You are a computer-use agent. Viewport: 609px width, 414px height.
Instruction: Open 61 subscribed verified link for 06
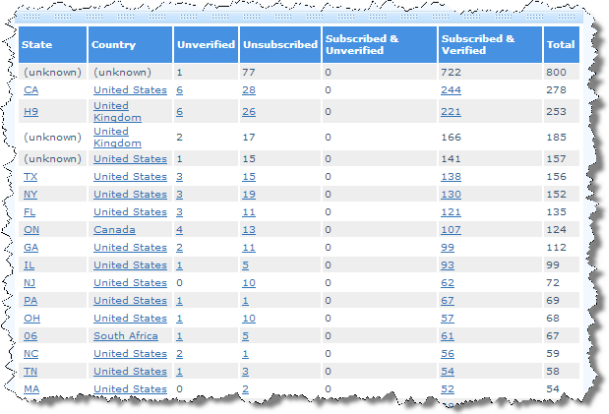coord(447,336)
